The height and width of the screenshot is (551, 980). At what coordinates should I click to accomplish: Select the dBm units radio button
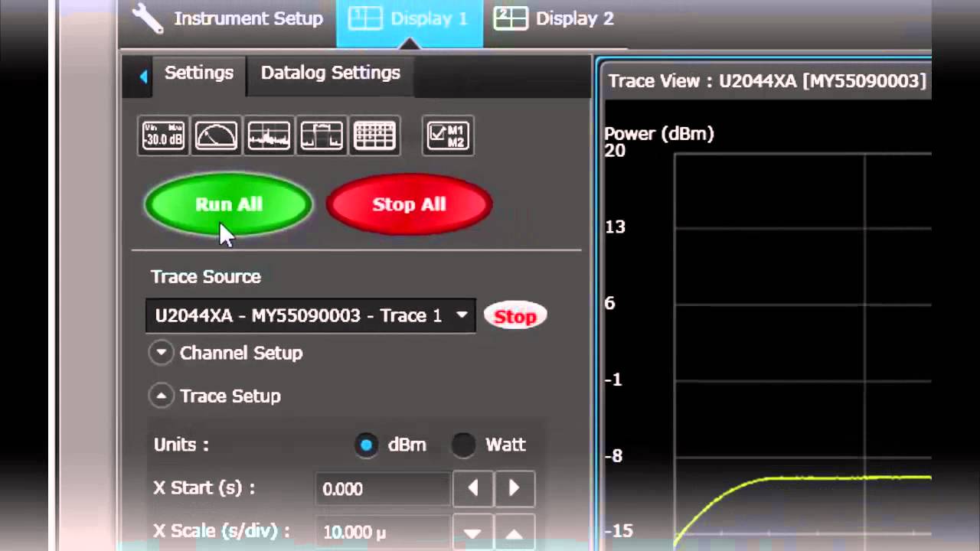click(367, 445)
